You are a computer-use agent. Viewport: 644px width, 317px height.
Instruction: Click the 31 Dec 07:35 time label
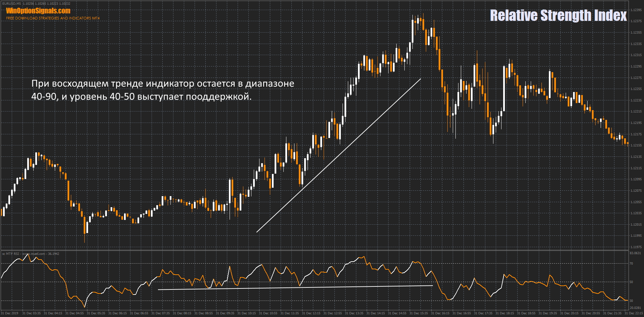click(x=160, y=313)
